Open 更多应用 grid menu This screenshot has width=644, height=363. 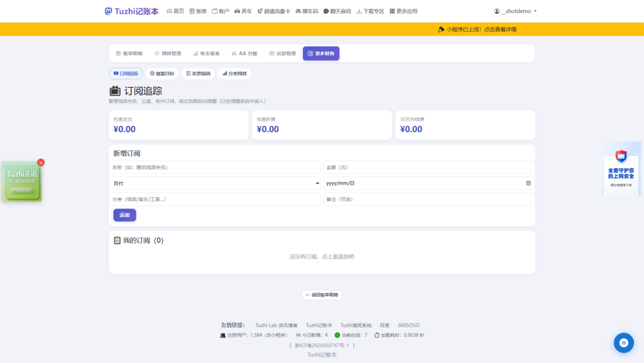click(403, 11)
